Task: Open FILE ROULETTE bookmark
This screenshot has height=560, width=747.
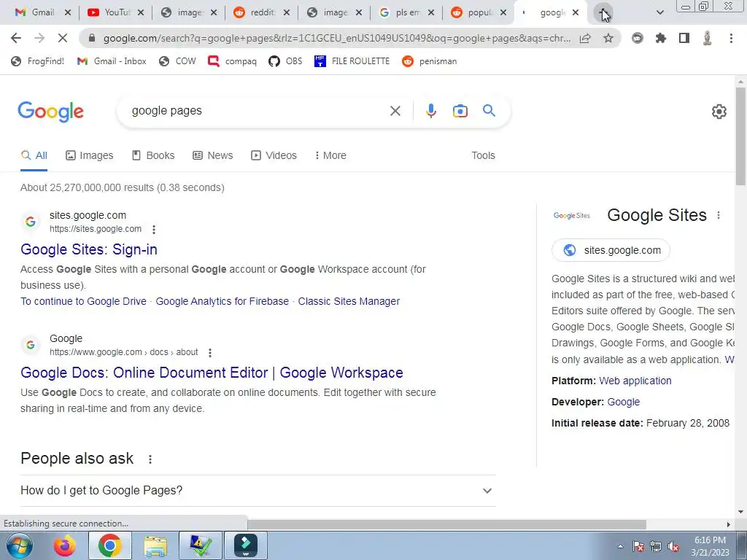Action: (352, 61)
